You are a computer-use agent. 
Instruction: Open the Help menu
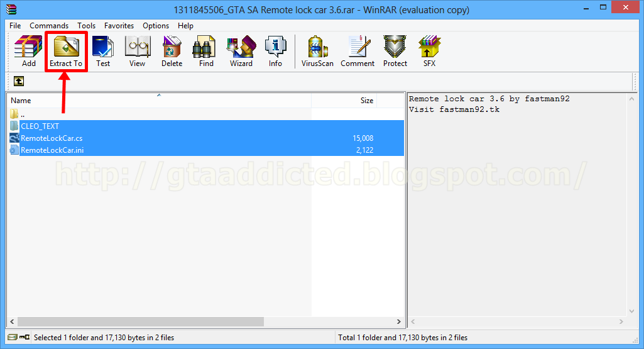click(185, 26)
